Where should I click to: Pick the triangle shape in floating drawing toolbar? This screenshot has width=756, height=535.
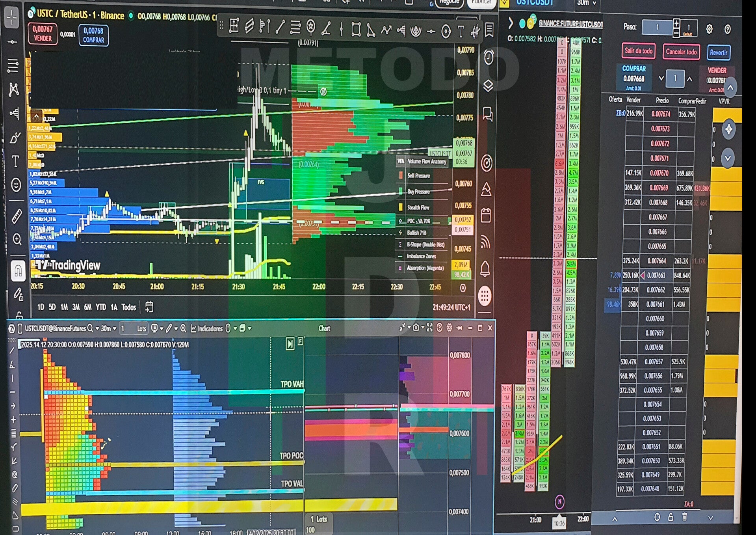(x=371, y=30)
